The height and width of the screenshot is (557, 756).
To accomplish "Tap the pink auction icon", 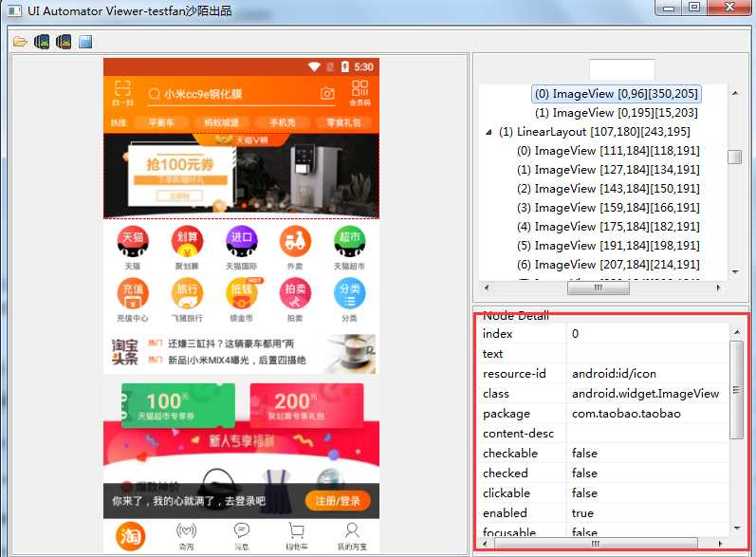I will pos(295,293).
